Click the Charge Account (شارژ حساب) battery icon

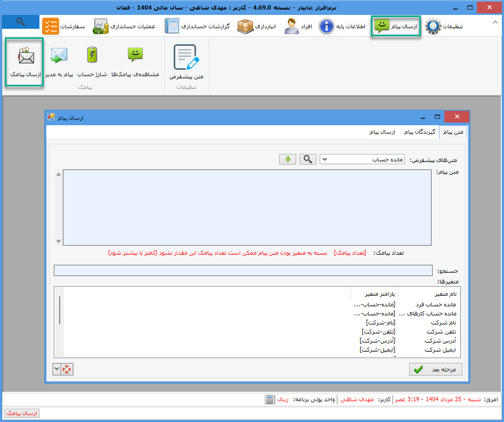coord(92,62)
